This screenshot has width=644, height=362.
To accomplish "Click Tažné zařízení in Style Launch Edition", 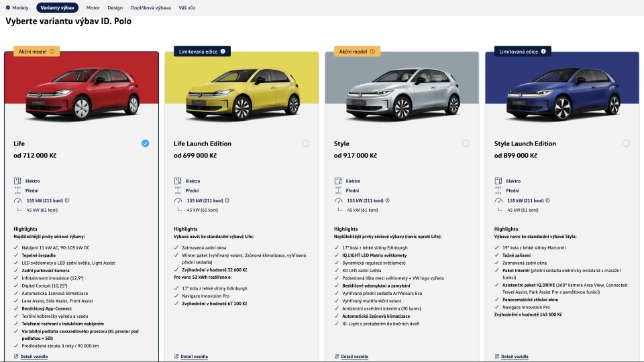I will tap(517, 255).
